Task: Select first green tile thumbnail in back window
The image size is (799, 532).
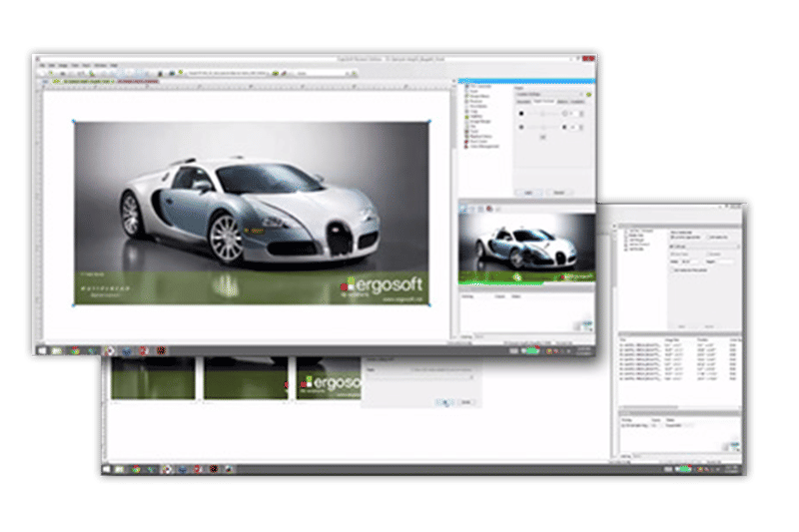Action: click(153, 378)
